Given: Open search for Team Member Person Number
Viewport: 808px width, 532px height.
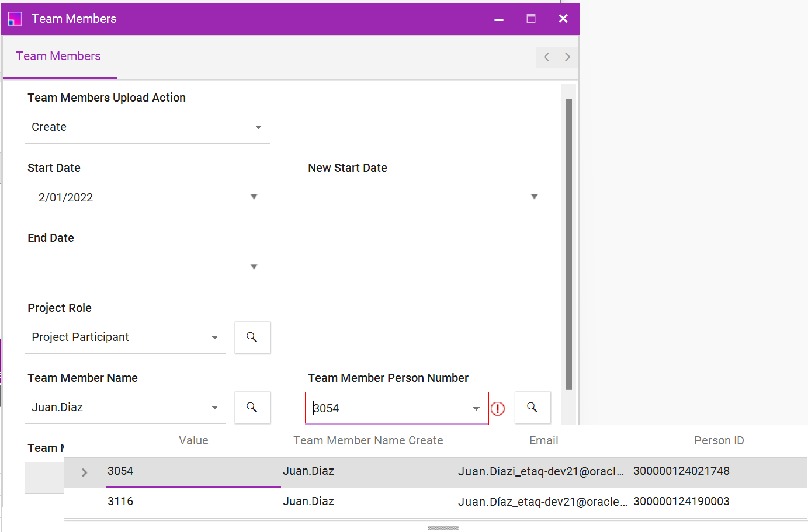Looking at the screenshot, I should pos(532,408).
